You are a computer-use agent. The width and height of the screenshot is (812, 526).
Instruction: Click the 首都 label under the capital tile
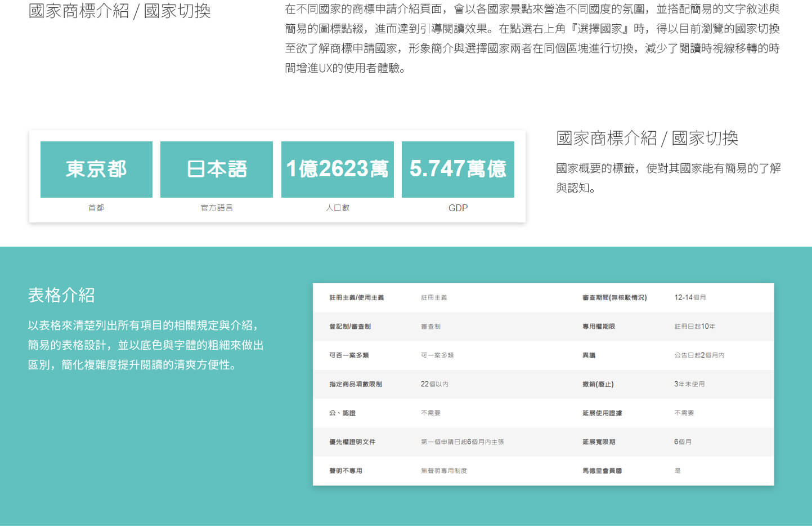96,207
